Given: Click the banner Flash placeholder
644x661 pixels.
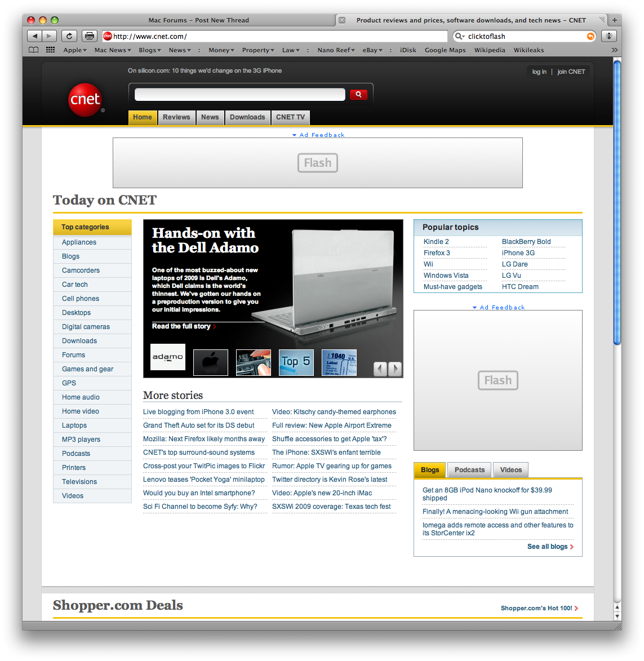Looking at the screenshot, I should tap(318, 163).
